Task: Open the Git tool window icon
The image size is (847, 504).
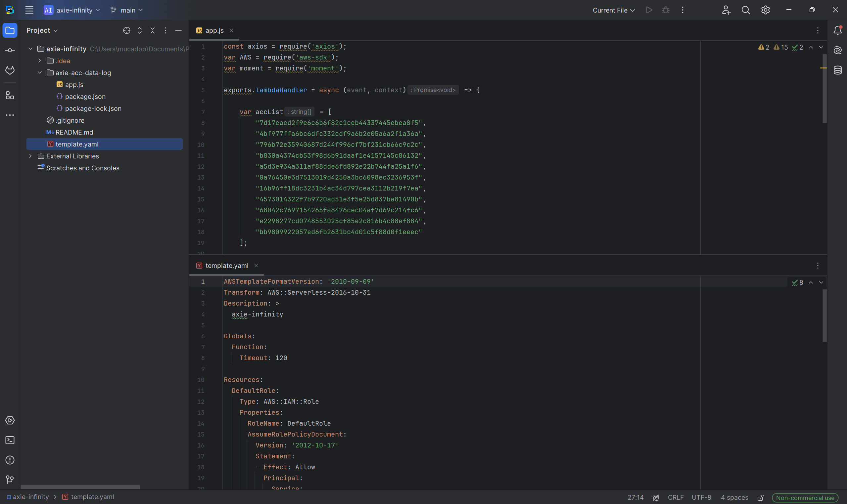Action: click(10, 480)
